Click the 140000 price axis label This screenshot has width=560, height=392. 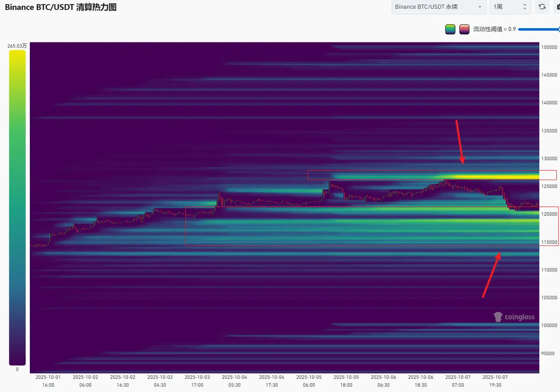pyautogui.click(x=549, y=103)
